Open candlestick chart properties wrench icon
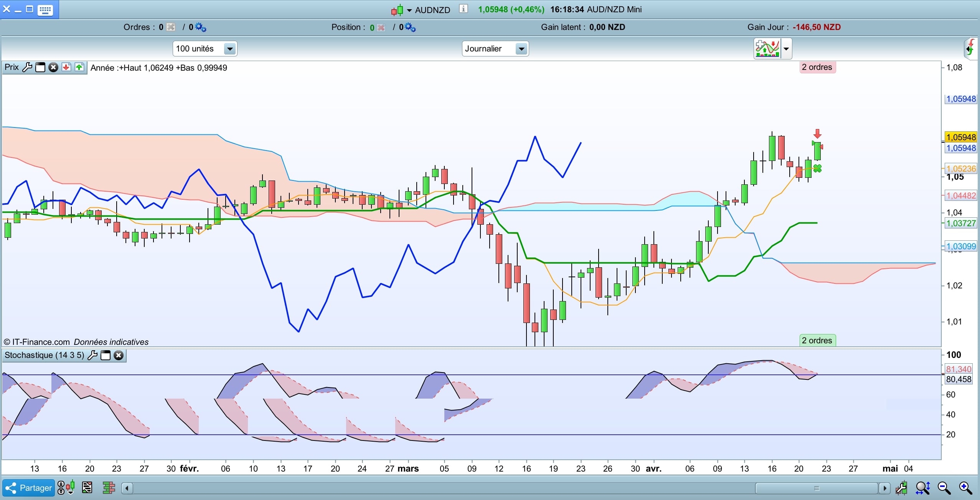 pos(901,488)
